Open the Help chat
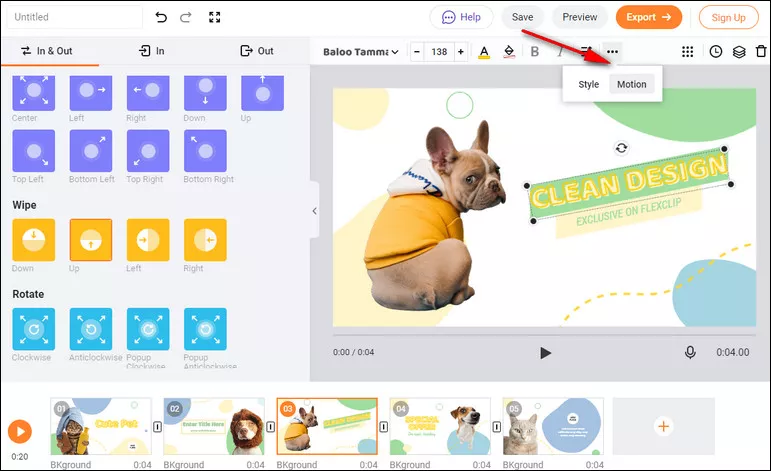771x471 pixels. point(461,17)
